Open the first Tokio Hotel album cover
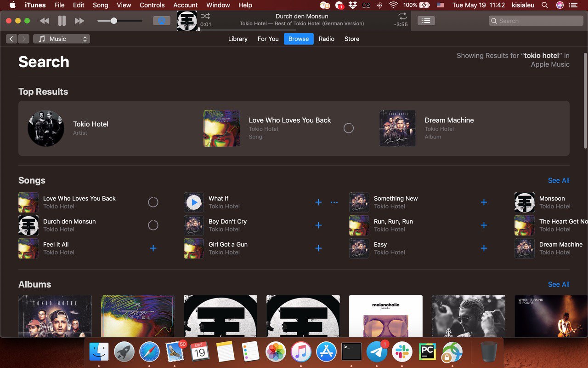Screen dimensions: 588x368 [55, 316]
